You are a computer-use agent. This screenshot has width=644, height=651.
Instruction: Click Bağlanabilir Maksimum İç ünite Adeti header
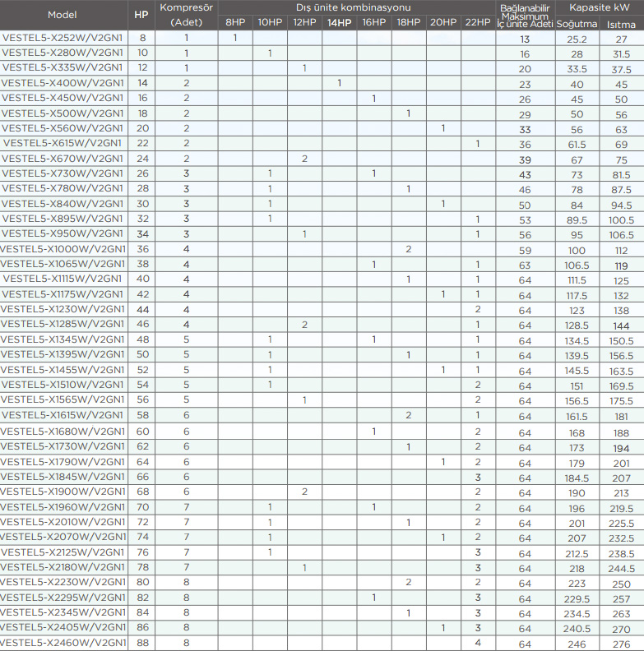point(525,16)
